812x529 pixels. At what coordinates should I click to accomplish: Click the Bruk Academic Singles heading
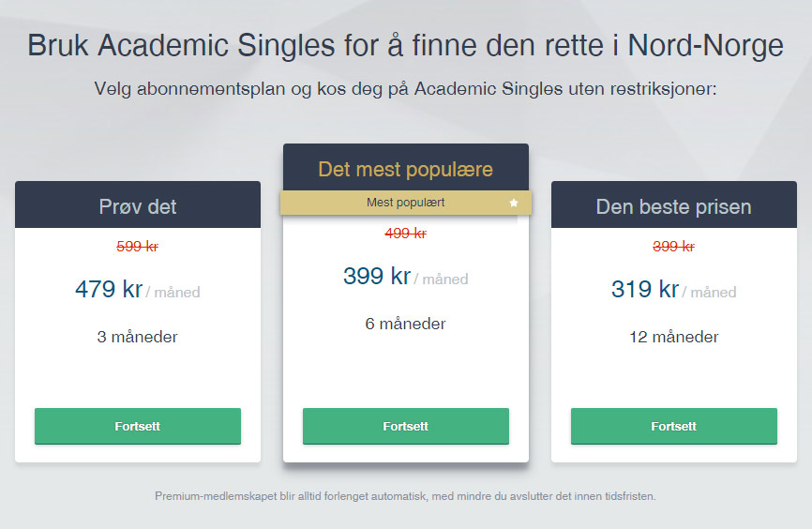(405, 45)
